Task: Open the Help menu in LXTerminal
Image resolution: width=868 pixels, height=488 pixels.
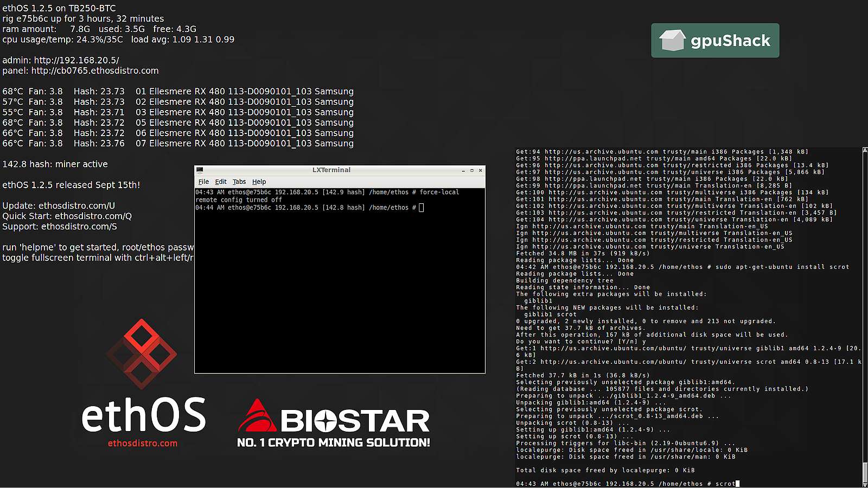Action: pyautogui.click(x=259, y=182)
